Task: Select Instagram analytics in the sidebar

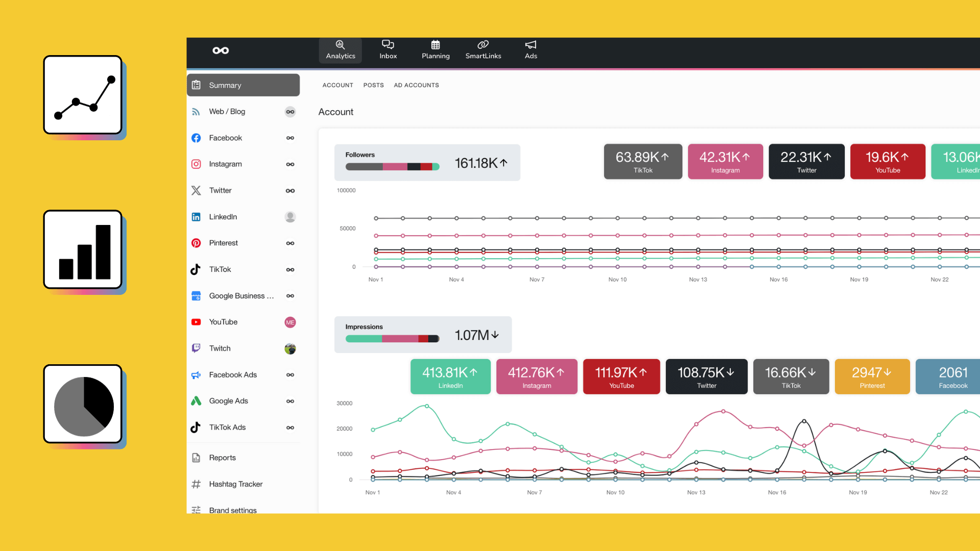Action: point(226,164)
